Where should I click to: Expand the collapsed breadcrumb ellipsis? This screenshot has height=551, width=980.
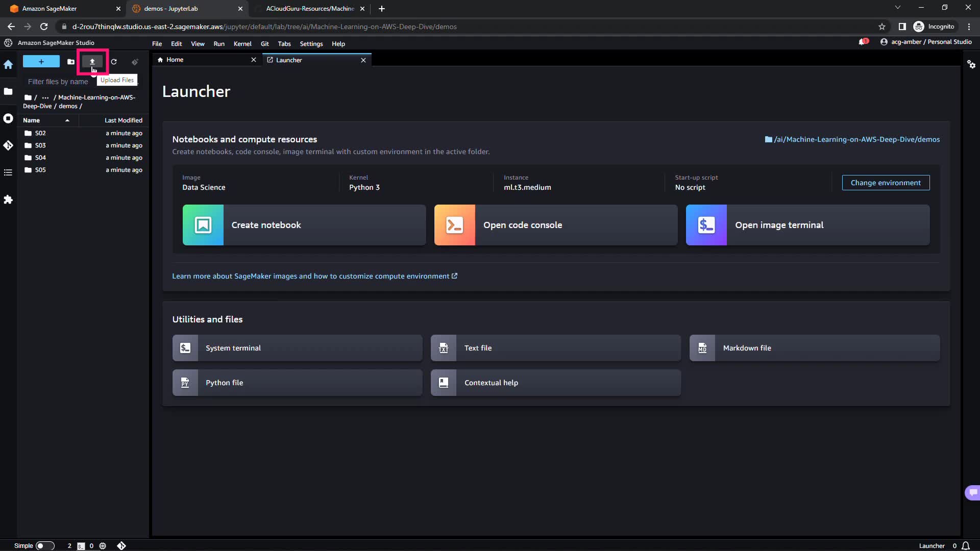(45, 97)
